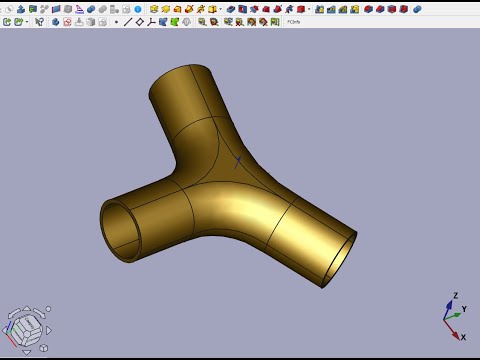Click the second magnifier icon with red tint

[x=214, y=22]
